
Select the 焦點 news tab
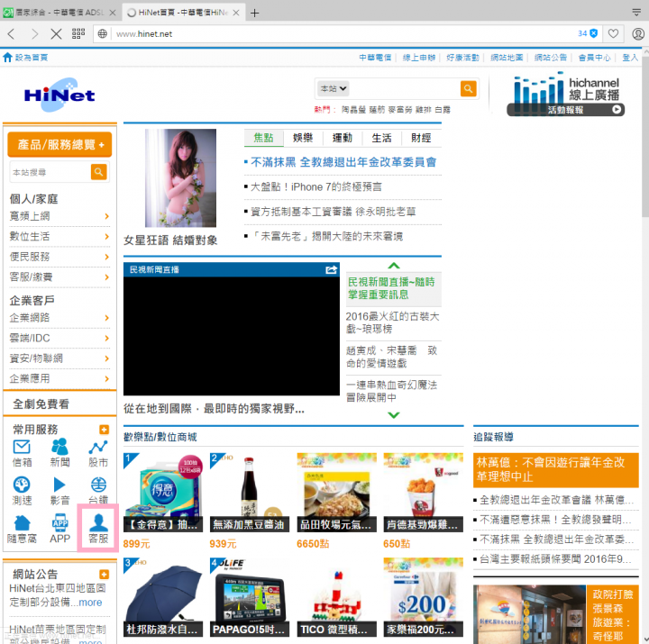click(x=263, y=138)
